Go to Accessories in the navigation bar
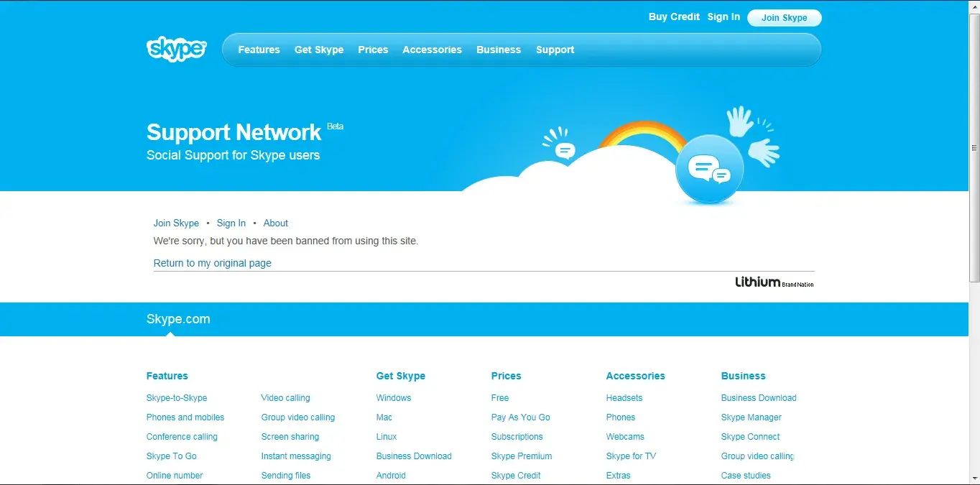980x485 pixels. click(432, 50)
